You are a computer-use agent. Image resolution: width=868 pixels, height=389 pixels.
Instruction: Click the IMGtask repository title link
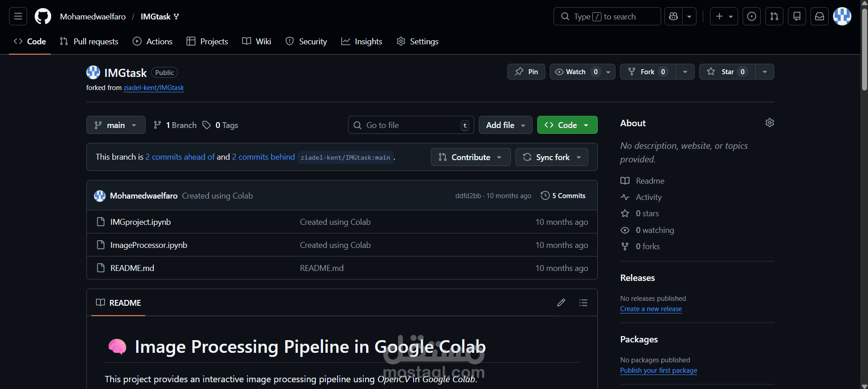click(125, 73)
